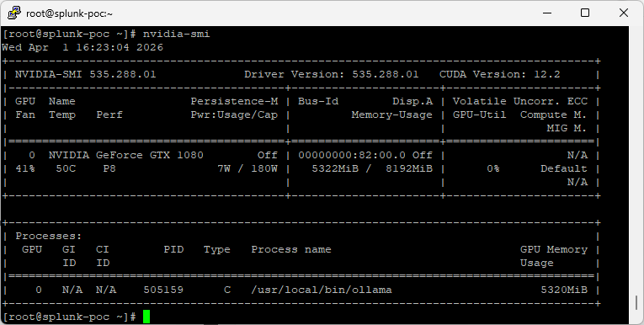Screen dimensions: 644x325
Task: Click the Temp column header
Action: click(62, 115)
